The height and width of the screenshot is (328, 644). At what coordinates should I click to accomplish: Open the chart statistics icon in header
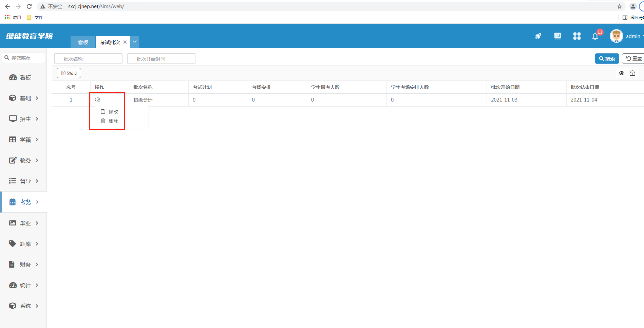click(557, 36)
